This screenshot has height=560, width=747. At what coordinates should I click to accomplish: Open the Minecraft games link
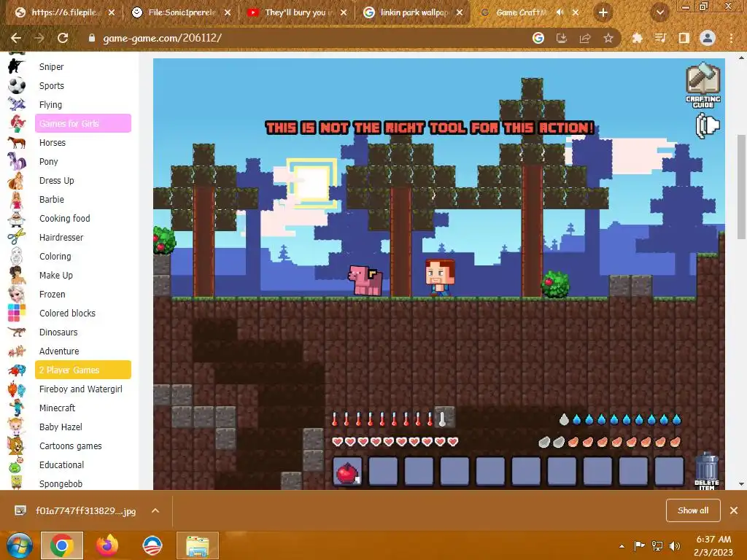[57, 408]
